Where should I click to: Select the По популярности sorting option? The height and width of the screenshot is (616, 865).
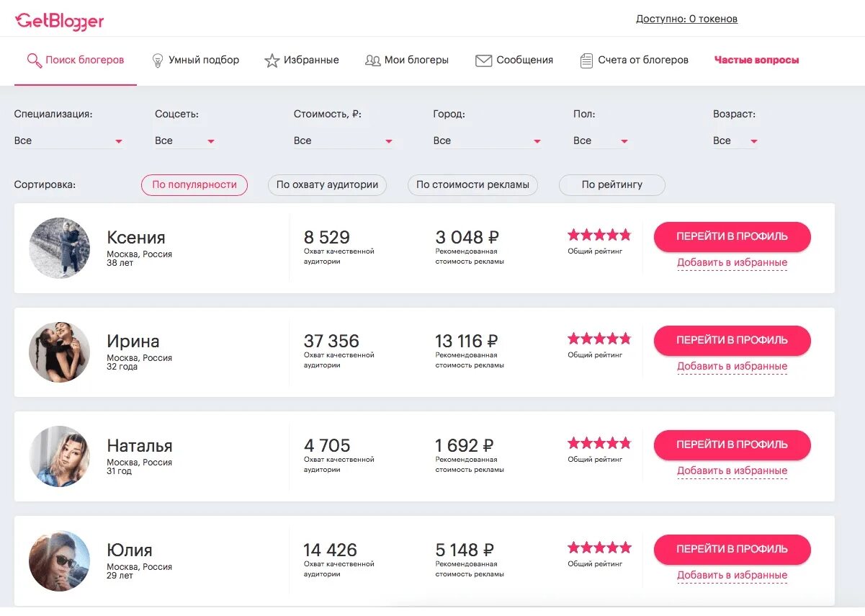coord(194,184)
